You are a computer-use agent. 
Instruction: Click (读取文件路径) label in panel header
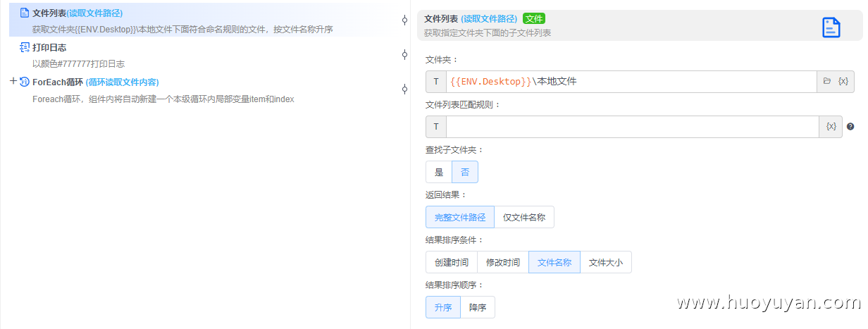tap(489, 19)
